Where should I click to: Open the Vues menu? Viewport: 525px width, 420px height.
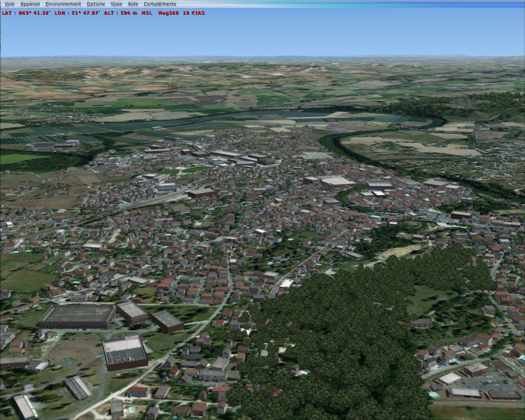click(116, 4)
